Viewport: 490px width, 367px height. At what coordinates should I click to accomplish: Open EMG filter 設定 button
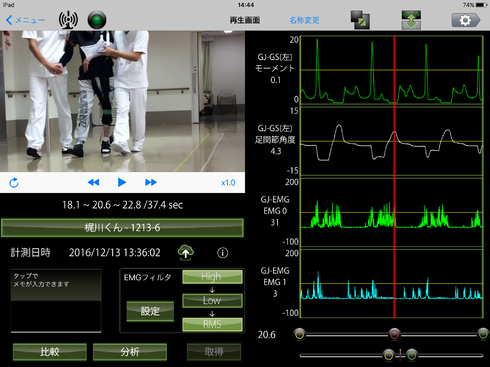[150, 311]
